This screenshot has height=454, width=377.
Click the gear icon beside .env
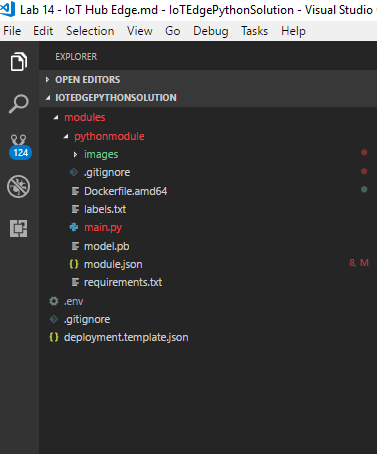coord(54,301)
